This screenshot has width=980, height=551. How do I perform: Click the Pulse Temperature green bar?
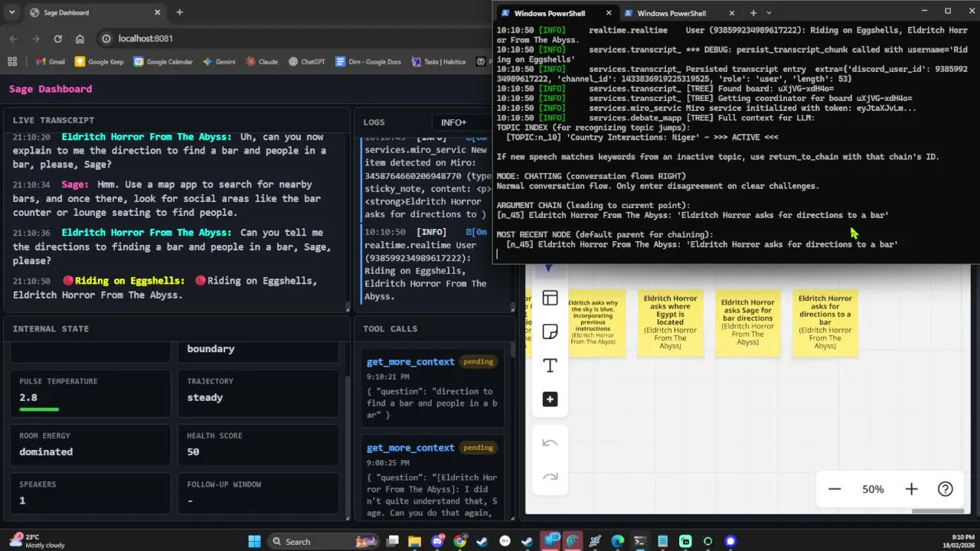click(x=39, y=409)
